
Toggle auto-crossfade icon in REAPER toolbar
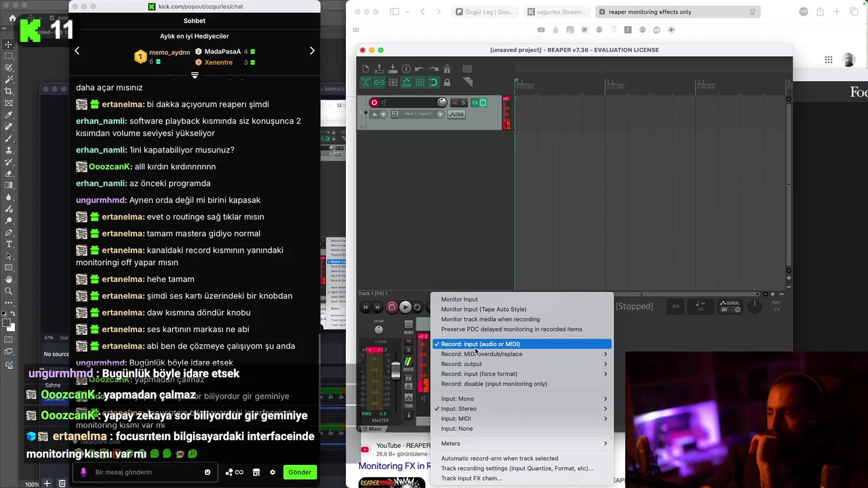(366, 83)
